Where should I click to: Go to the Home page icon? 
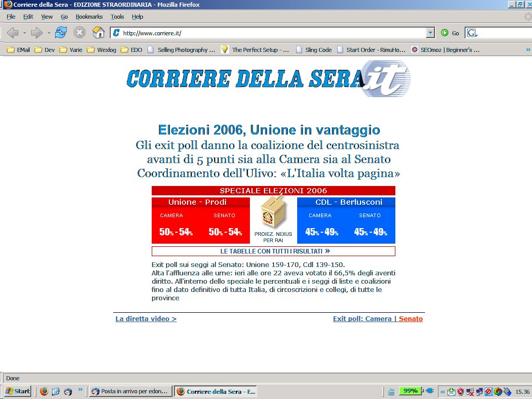point(98,33)
